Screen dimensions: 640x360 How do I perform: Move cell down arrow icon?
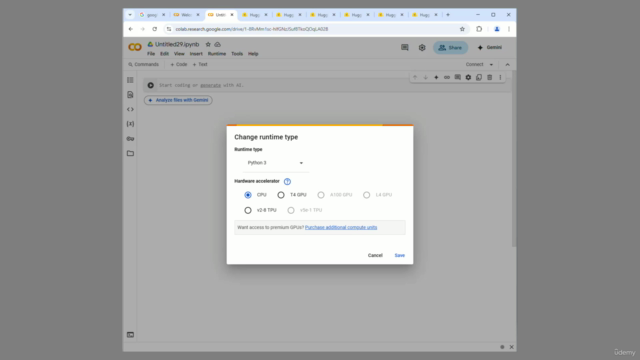(x=425, y=78)
